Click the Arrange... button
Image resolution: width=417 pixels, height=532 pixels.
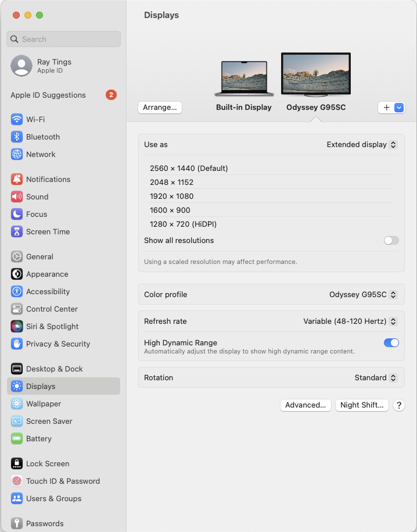[160, 108]
